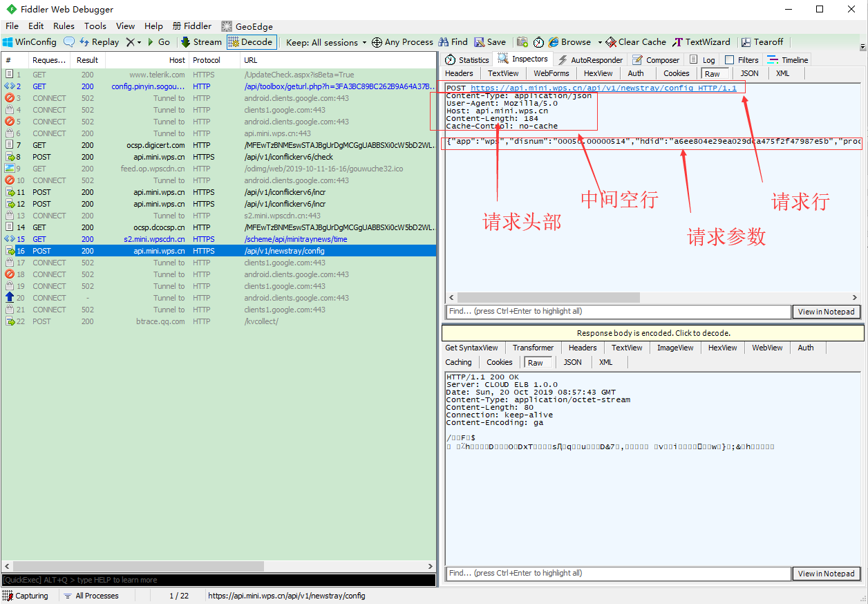Open the TextWizard tool
This screenshot has width=868, height=604.
point(701,42)
